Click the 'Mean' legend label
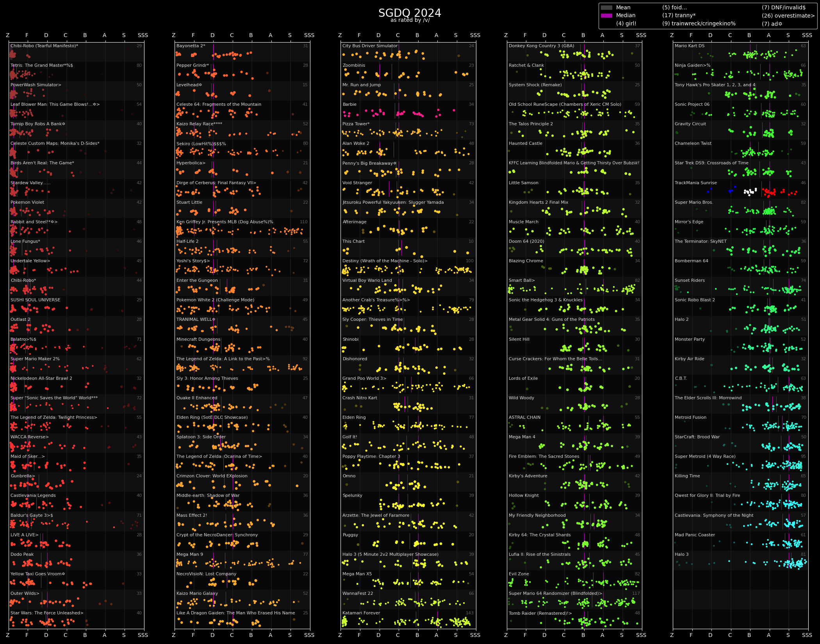The width and height of the screenshot is (820, 644). tap(623, 7)
